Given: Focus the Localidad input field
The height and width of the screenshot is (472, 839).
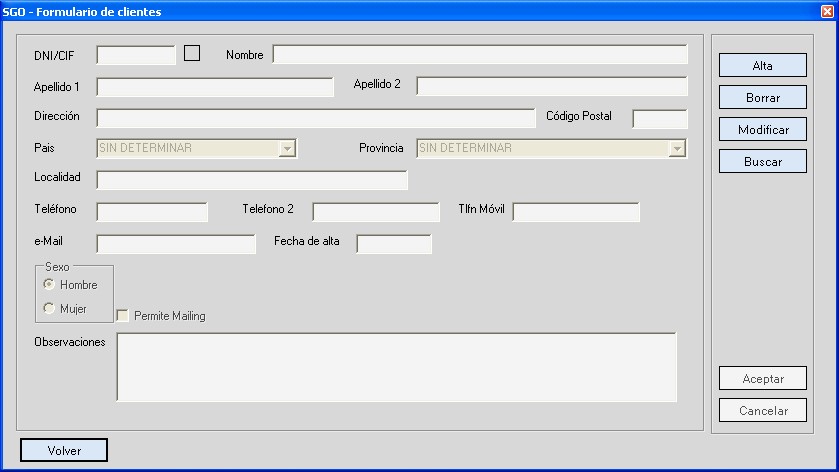Looking at the screenshot, I should 252,180.
